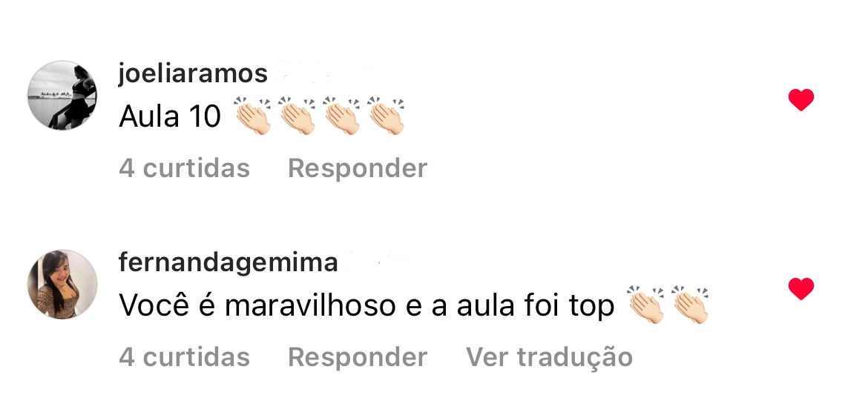Viewport: 868px width, 412px height.
Task: Reply to joeliaramos via Responder
Action: pyautogui.click(x=358, y=168)
